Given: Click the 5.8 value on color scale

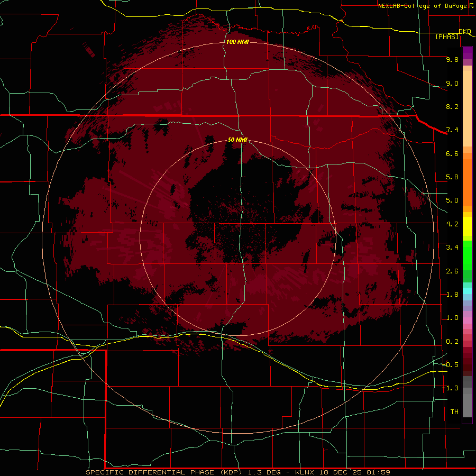Looking at the screenshot, I should tap(452, 177).
